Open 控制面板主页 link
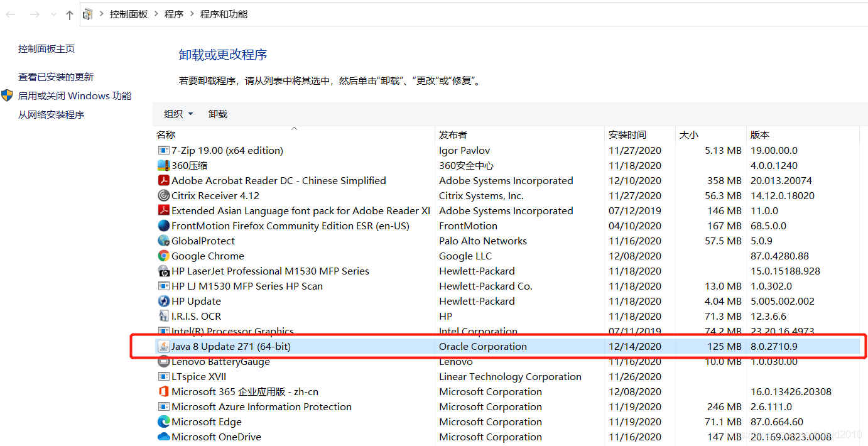The width and height of the screenshot is (868, 446). (x=46, y=48)
